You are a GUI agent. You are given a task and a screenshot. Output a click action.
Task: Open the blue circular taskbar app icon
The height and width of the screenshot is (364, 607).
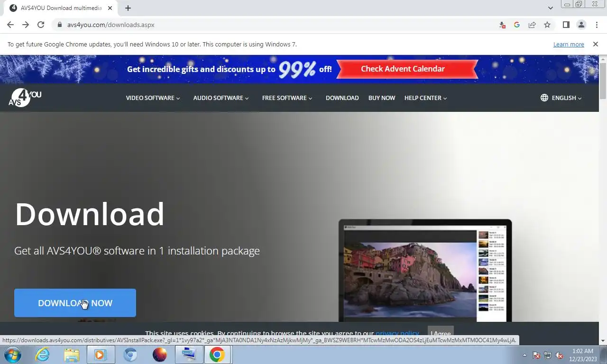pos(130,355)
